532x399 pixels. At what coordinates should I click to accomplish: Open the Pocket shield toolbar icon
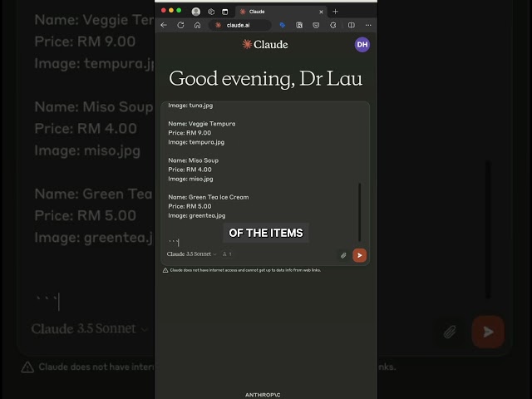pos(316,25)
